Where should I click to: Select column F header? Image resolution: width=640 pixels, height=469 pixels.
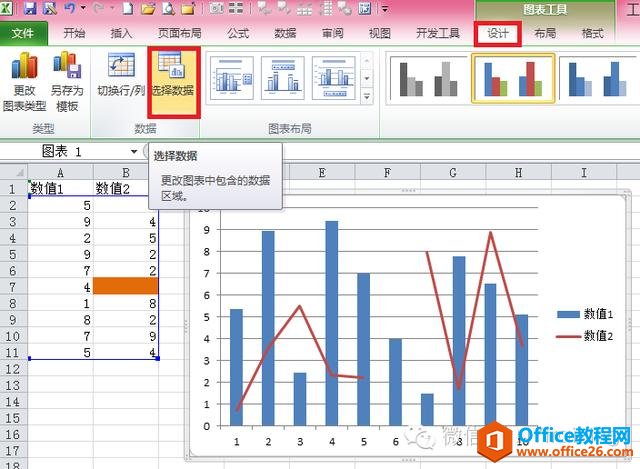(x=387, y=172)
